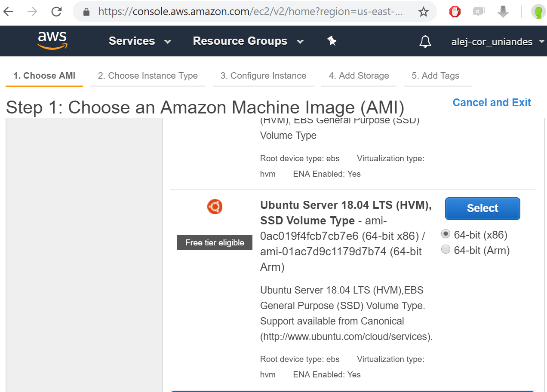This screenshot has height=392, width=547.
Task: Click the Step 1 Choose an AMI heading
Action: click(x=205, y=107)
